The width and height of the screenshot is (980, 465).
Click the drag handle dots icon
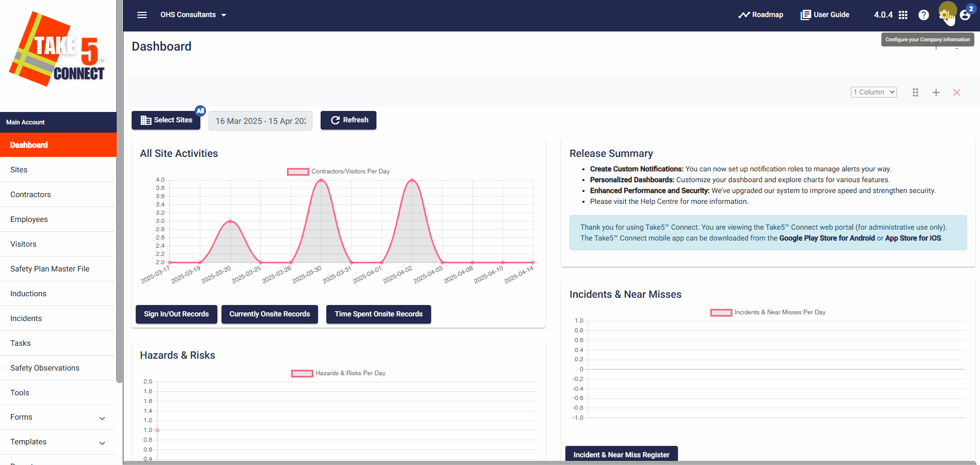coord(915,92)
